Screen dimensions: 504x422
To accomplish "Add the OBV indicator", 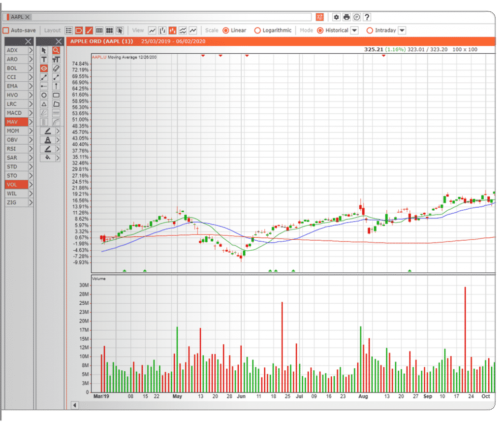I will point(17,140).
